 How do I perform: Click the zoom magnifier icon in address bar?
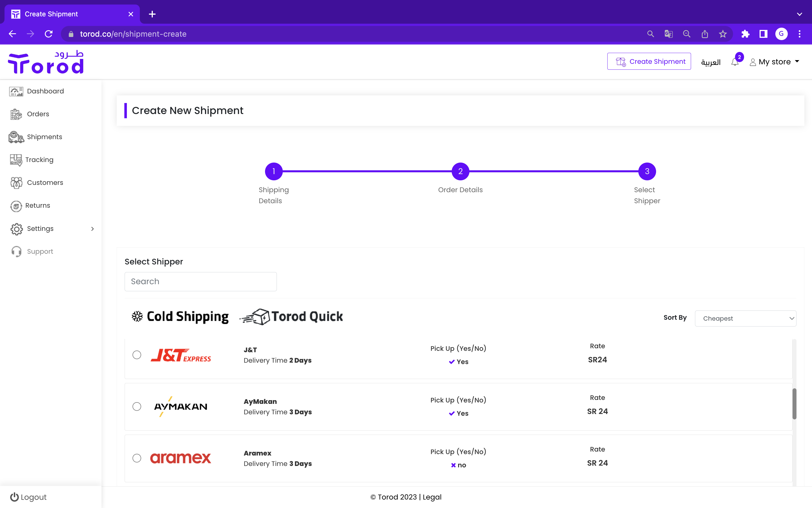click(x=687, y=34)
